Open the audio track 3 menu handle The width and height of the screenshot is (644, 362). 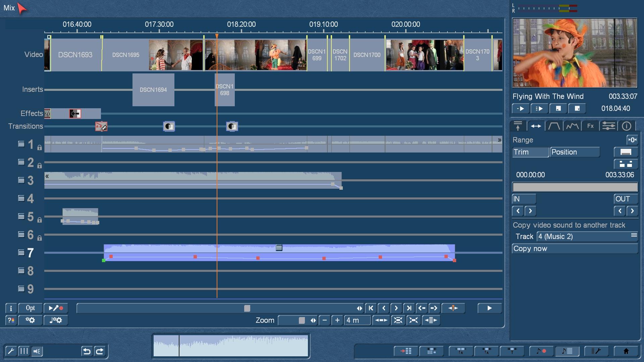tap(21, 180)
